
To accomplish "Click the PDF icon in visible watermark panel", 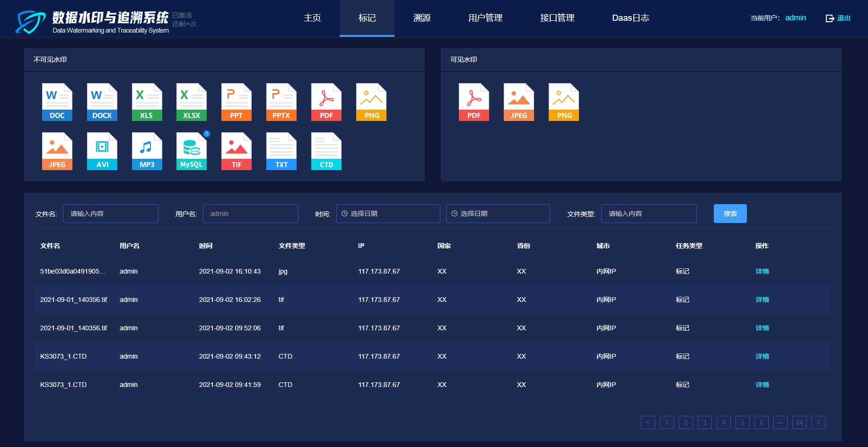I will point(473,102).
